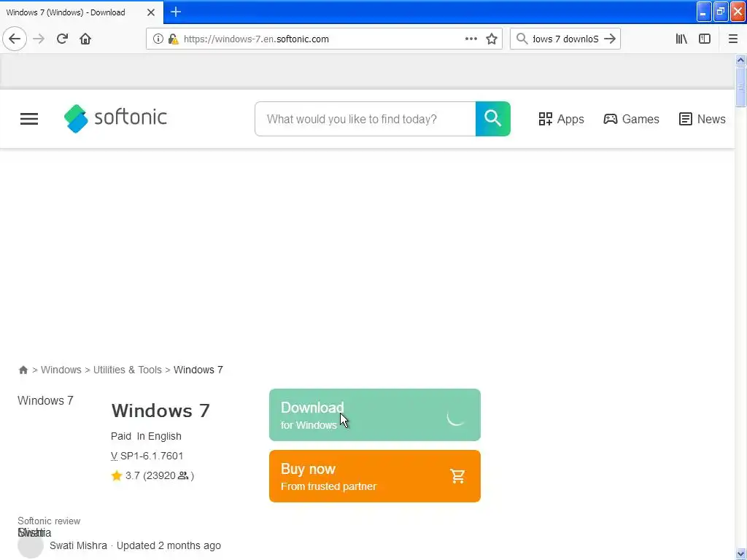Restore down the Firefox browser window
Viewport: 747px width, 560px height.
(721, 12)
